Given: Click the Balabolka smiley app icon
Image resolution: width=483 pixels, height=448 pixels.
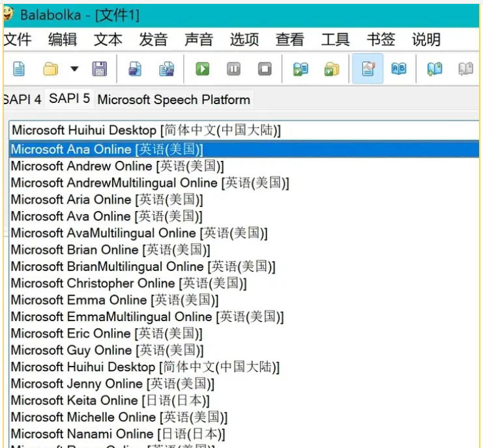Looking at the screenshot, I should click(8, 14).
